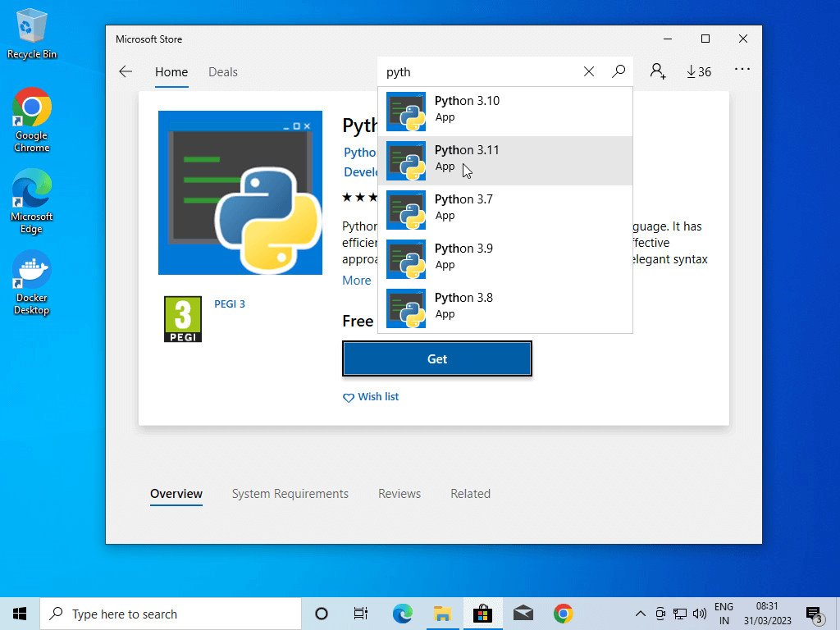Click the Python 3.7 suggestion icon
840x630 pixels.
[x=406, y=210]
